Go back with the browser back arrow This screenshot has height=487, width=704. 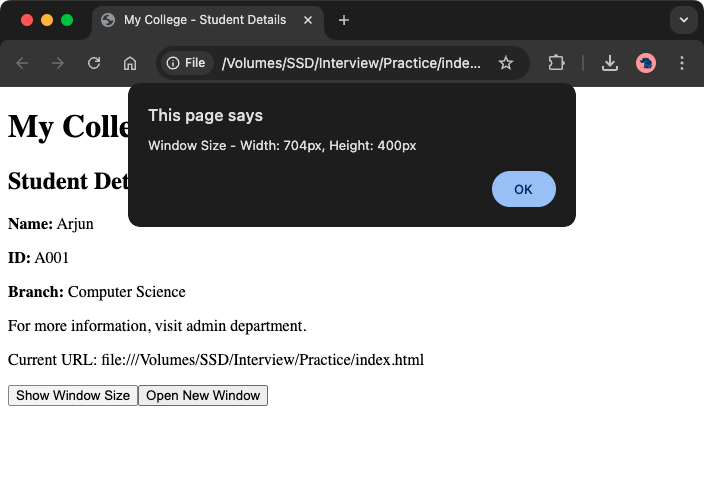pos(22,63)
